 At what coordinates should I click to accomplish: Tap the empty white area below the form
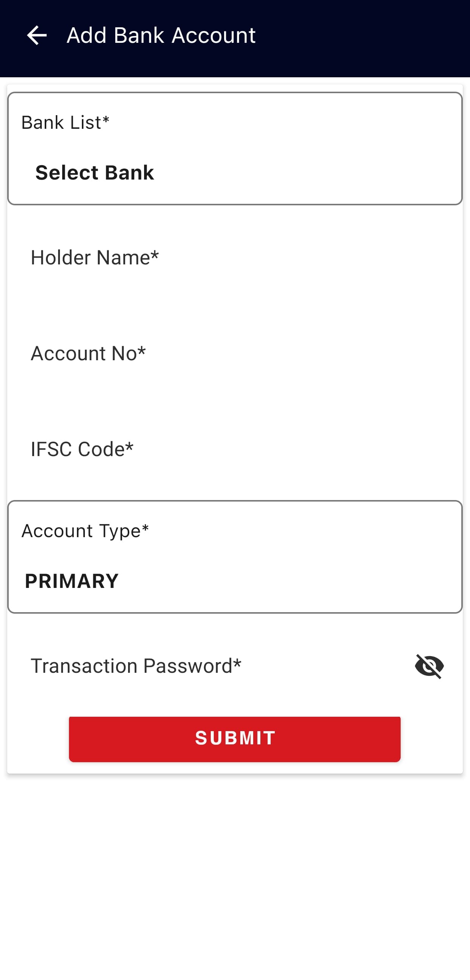pyautogui.click(x=234, y=875)
